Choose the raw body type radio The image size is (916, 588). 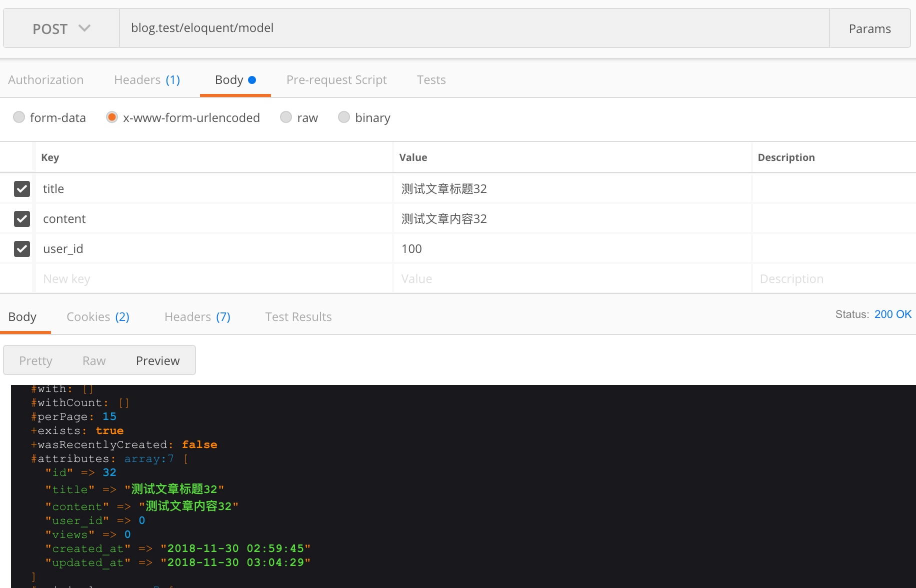286,117
